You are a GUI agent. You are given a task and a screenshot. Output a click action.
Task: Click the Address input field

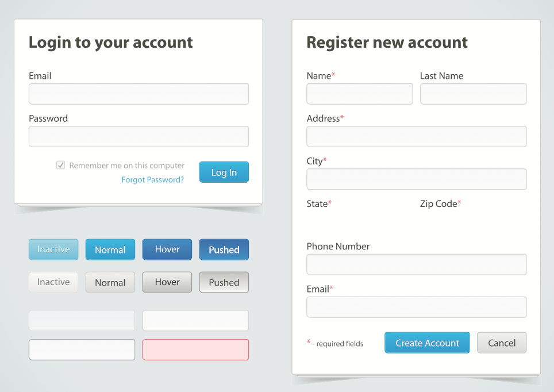click(416, 137)
